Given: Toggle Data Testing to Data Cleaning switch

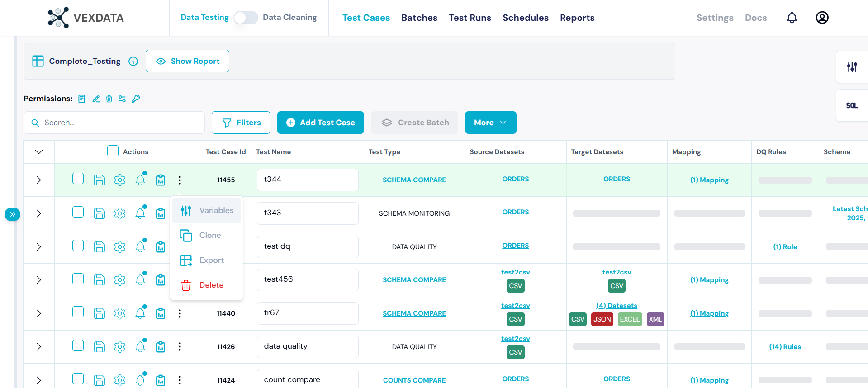Looking at the screenshot, I should coord(246,18).
